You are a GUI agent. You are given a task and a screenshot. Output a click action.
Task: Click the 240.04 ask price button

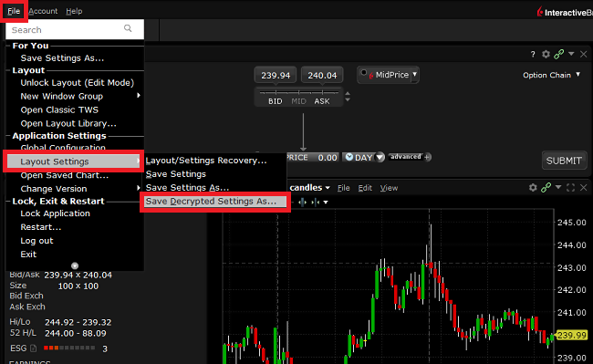click(x=322, y=75)
